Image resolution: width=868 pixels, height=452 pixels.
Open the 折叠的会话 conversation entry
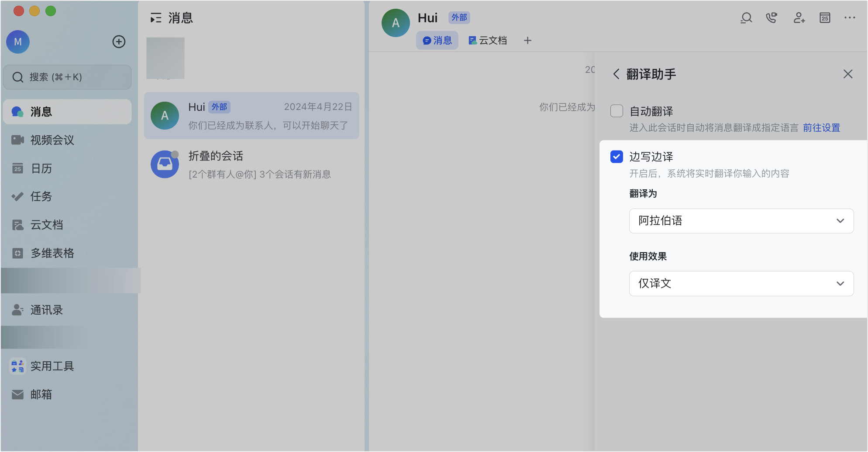[251, 165]
